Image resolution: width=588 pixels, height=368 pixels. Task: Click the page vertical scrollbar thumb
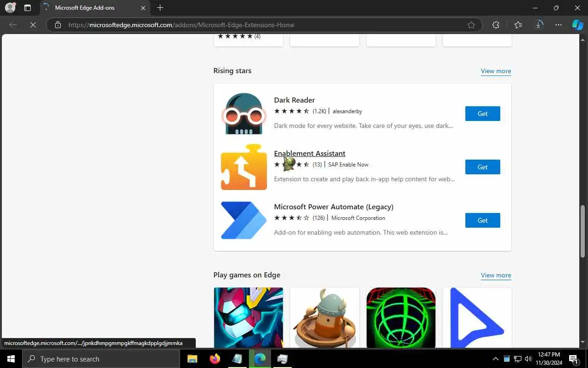tap(582, 231)
